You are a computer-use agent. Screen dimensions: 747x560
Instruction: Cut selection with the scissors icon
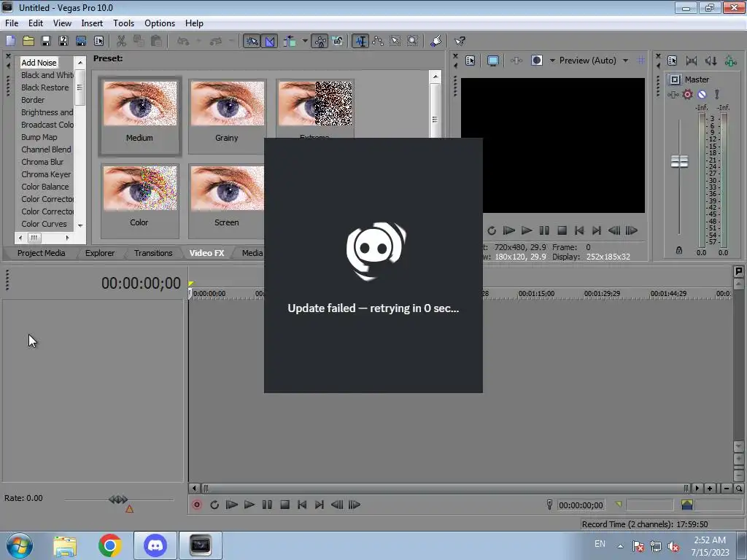[122, 41]
